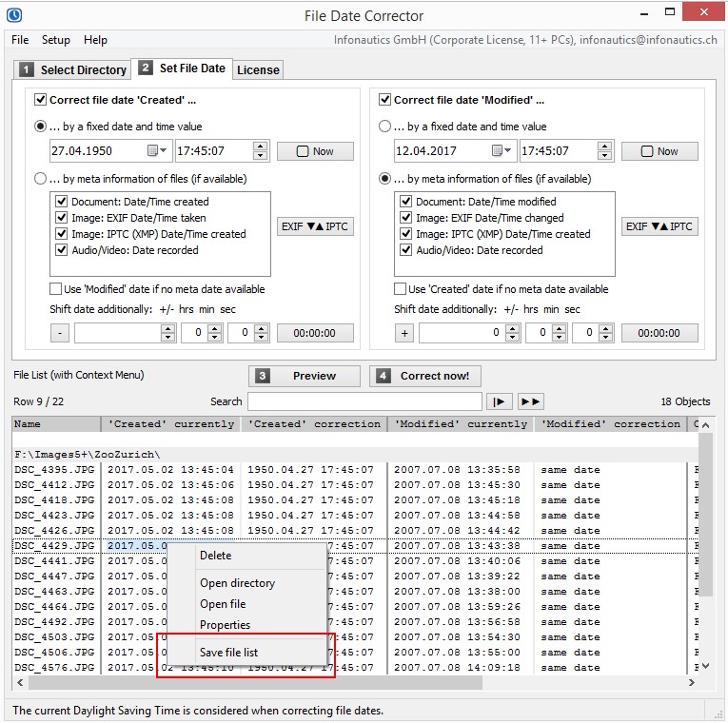Choose Open file from the context menu
728x723 pixels.
[x=246, y=604]
